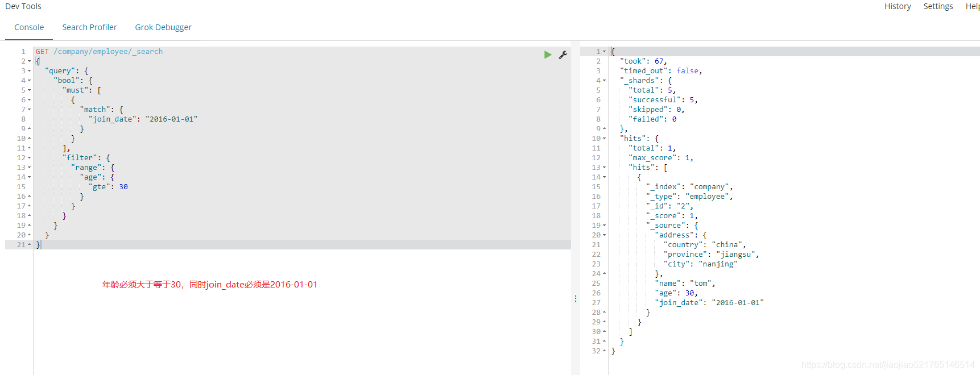Click the "_index": "company" line
Image resolution: width=980 pixels, height=375 pixels.
(689, 187)
